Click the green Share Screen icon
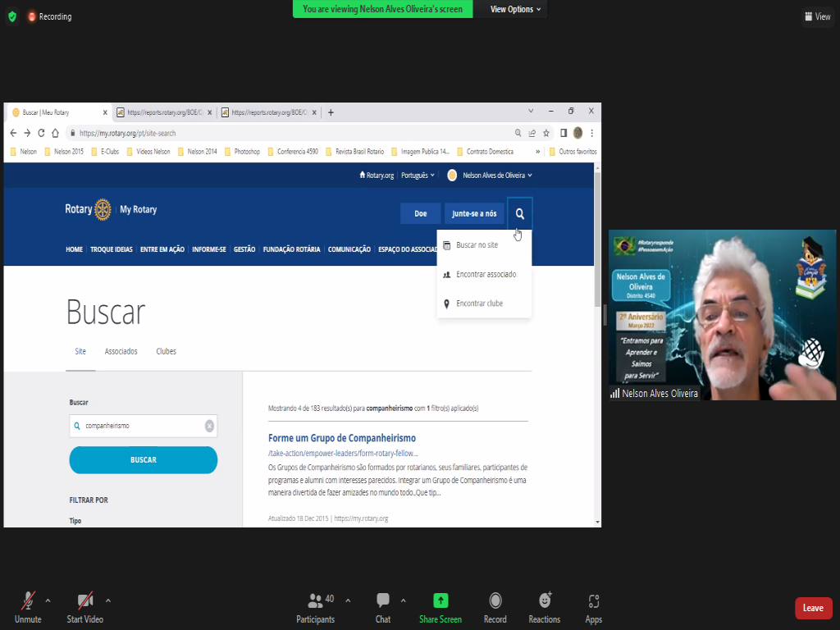 coord(441,600)
